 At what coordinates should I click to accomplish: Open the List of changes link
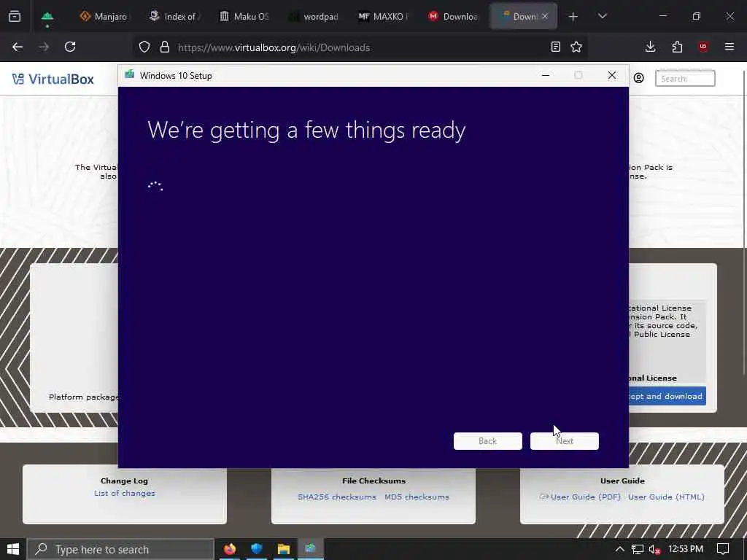(x=124, y=494)
